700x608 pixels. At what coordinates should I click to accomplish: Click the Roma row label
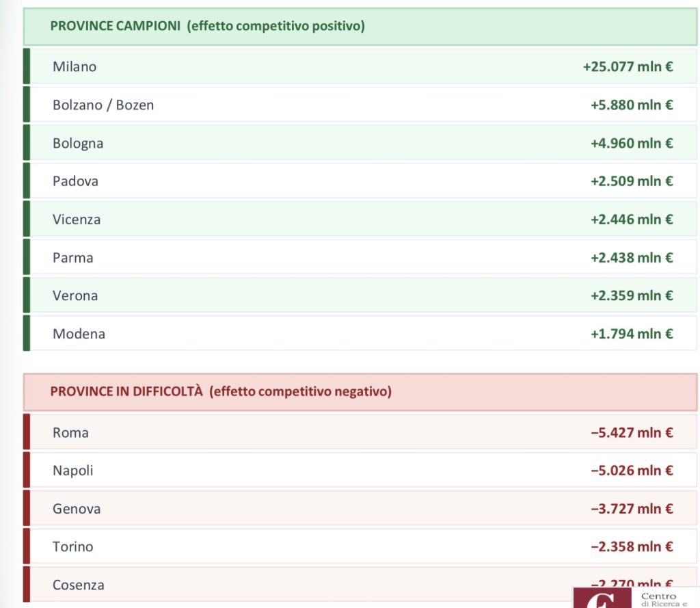(x=70, y=432)
